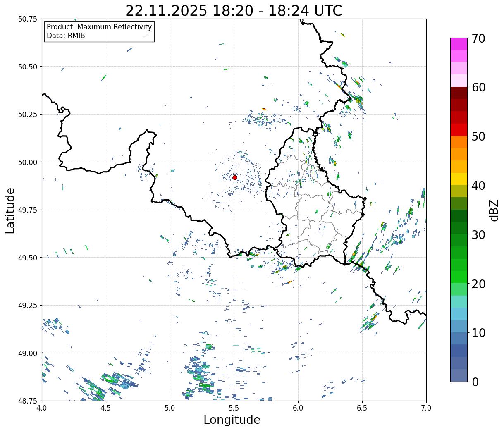The height and width of the screenshot is (430, 504).
Task: Click the 'Latitude' y-axis label
Action: [10, 210]
